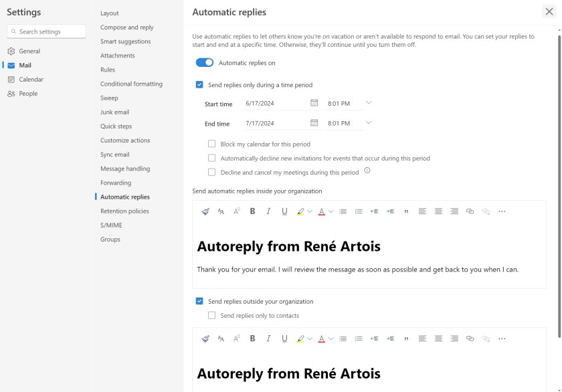Toggle Bold in outside-organization editor

click(252, 338)
